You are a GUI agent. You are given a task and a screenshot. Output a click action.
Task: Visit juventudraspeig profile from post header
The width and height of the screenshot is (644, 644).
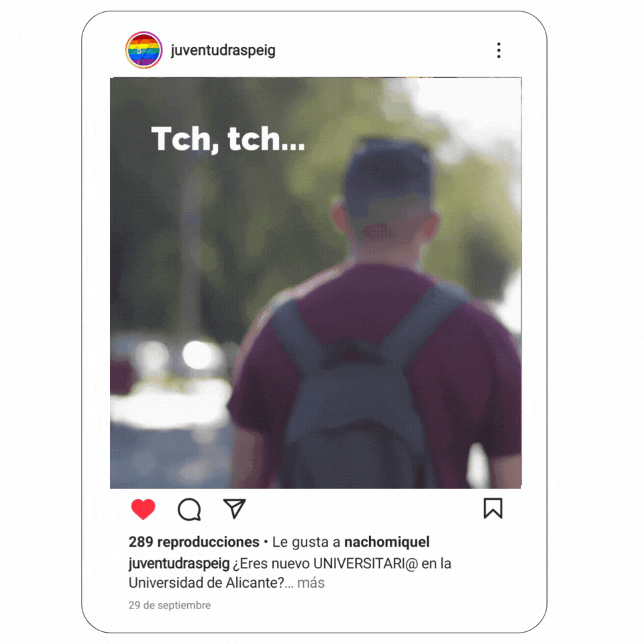tap(223, 50)
